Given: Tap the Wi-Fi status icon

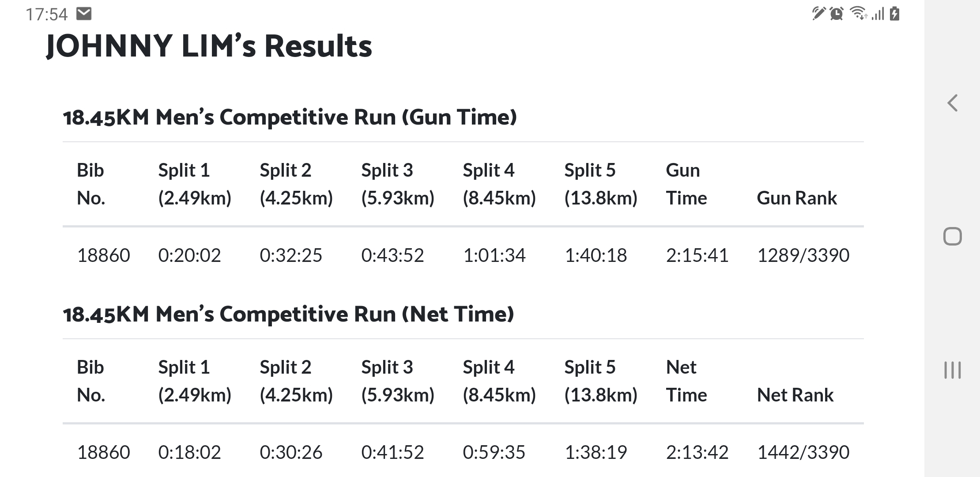Looking at the screenshot, I should click(x=859, y=14).
